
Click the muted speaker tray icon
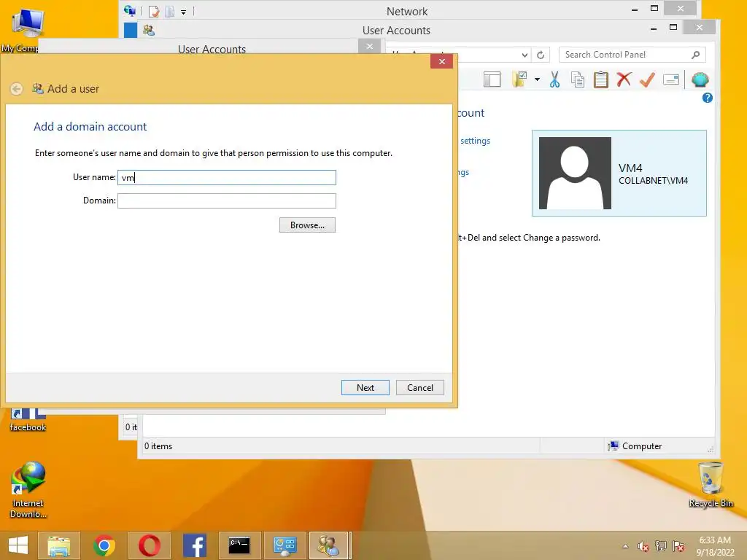point(643,546)
